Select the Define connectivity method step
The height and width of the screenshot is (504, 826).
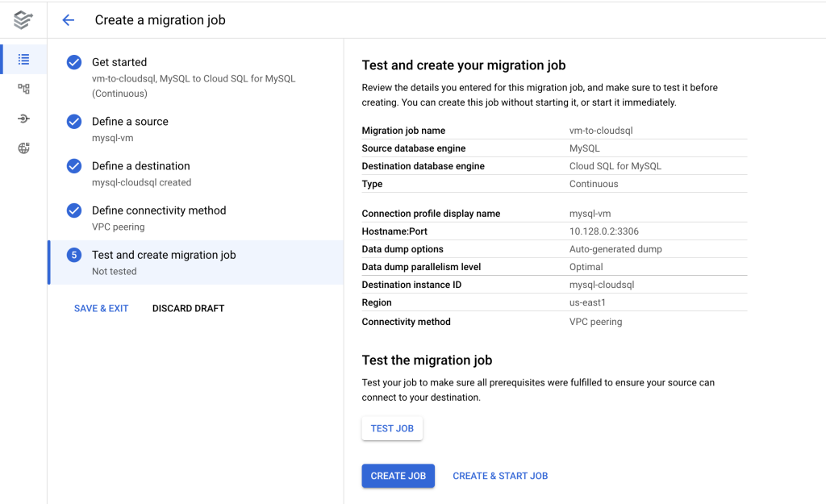click(159, 210)
